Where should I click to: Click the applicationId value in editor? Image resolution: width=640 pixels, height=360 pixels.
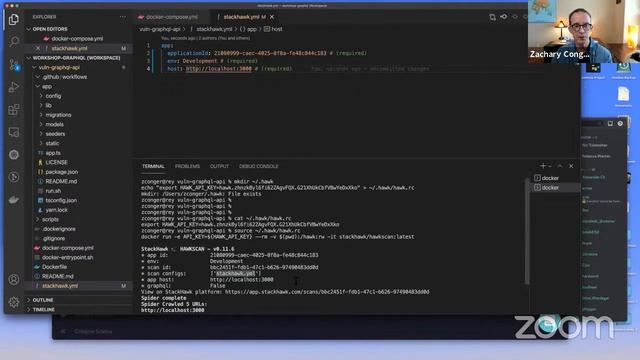coord(270,53)
